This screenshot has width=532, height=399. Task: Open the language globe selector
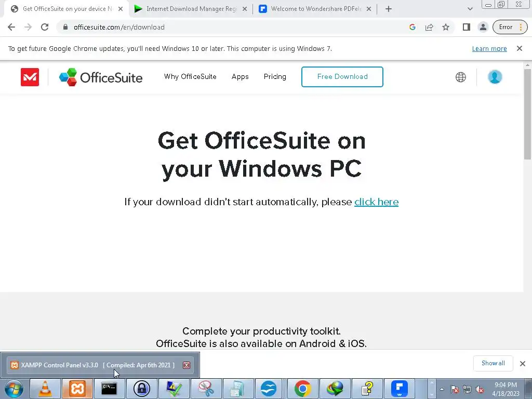pyautogui.click(x=460, y=77)
